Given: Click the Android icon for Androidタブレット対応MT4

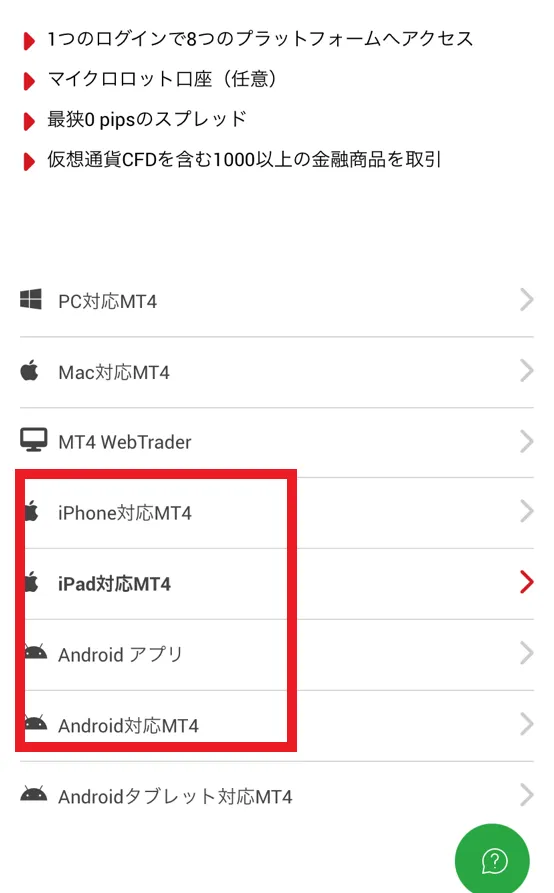Looking at the screenshot, I should pyautogui.click(x=34, y=793).
